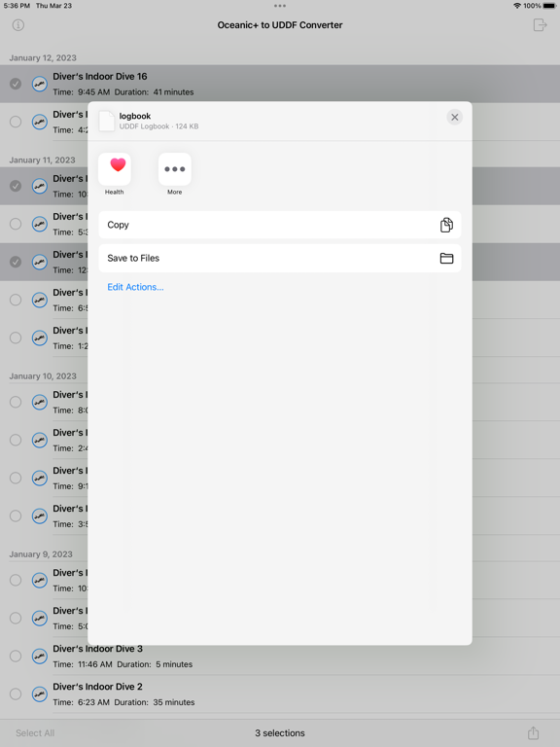
Task: Tap diver icon on Time 12: row
Action: pos(40,262)
